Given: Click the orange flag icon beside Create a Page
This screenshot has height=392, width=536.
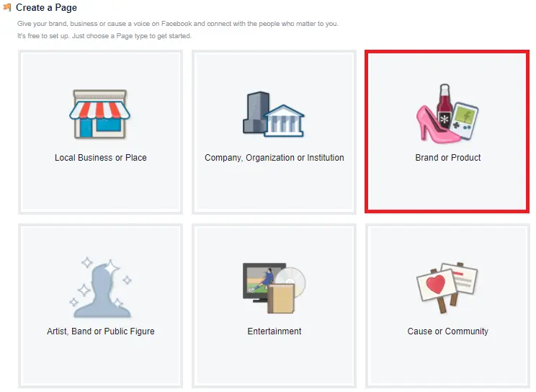Looking at the screenshot, I should [x=7, y=7].
